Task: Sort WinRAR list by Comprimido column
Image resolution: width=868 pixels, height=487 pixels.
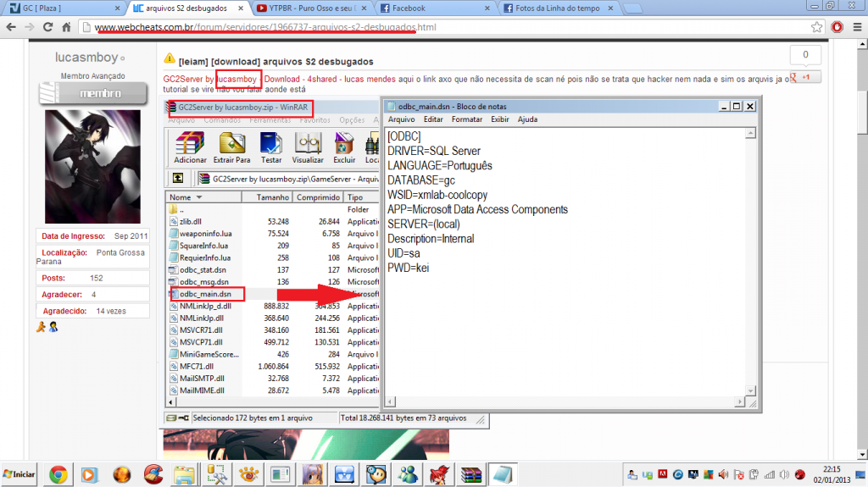Action: tap(318, 197)
